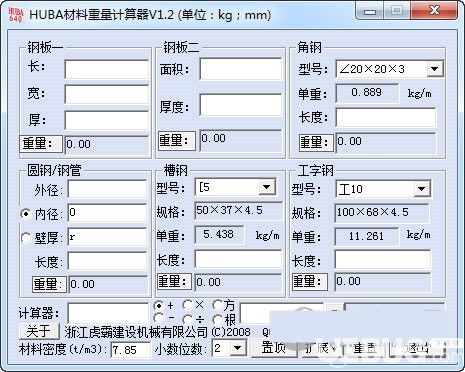Click the 扩展 expand button

click(x=321, y=349)
